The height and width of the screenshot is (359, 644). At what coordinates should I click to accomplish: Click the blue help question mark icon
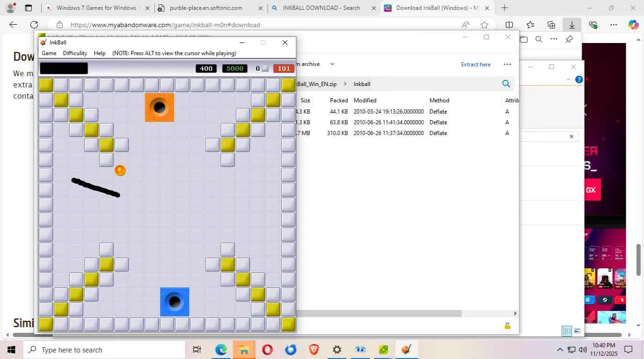coord(579,80)
